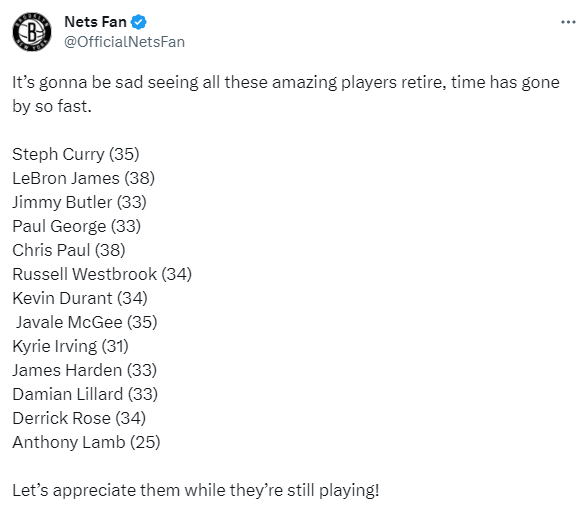
Task: Click the LeBron James (38) line
Action: (83, 178)
